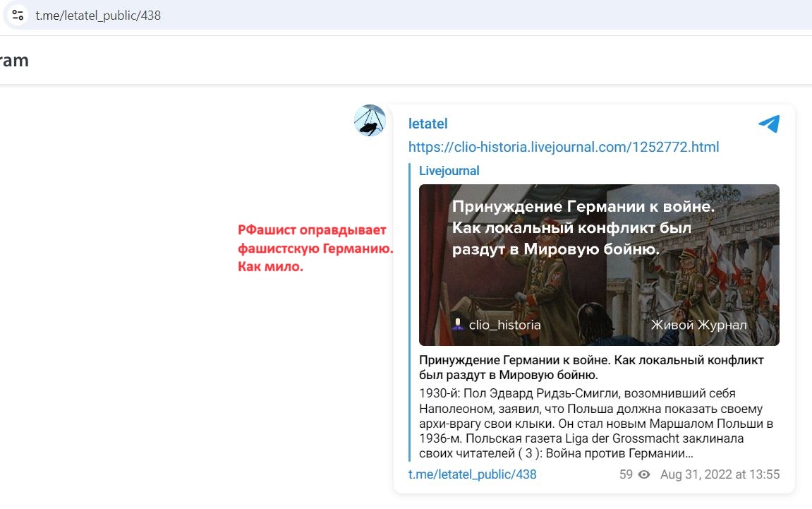812x509 pixels.
Task: Open the letatel channel avatar
Action: click(x=370, y=120)
